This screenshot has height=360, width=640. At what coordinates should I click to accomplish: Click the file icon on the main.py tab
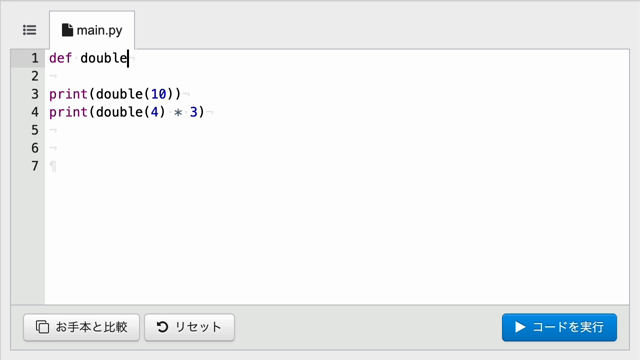point(67,30)
